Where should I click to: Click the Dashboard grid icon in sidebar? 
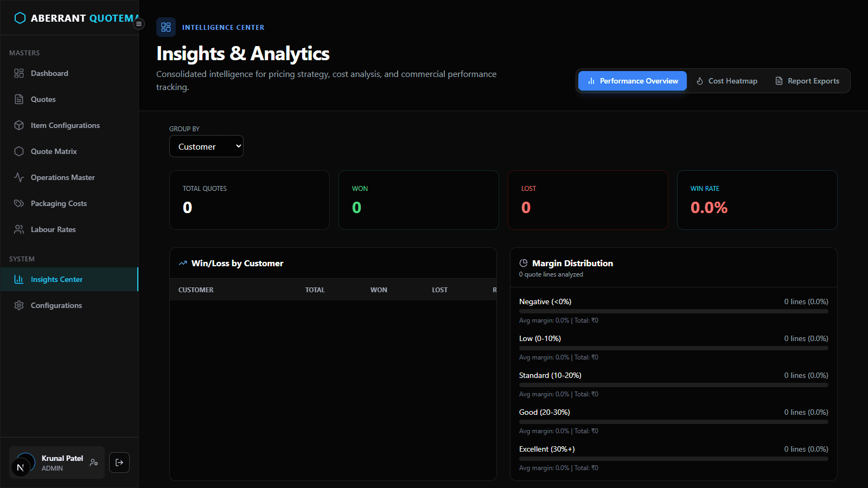click(x=19, y=73)
